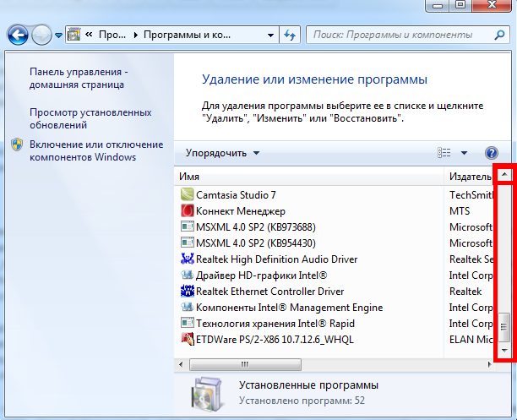Open Help with the question mark icon

pos(492,153)
